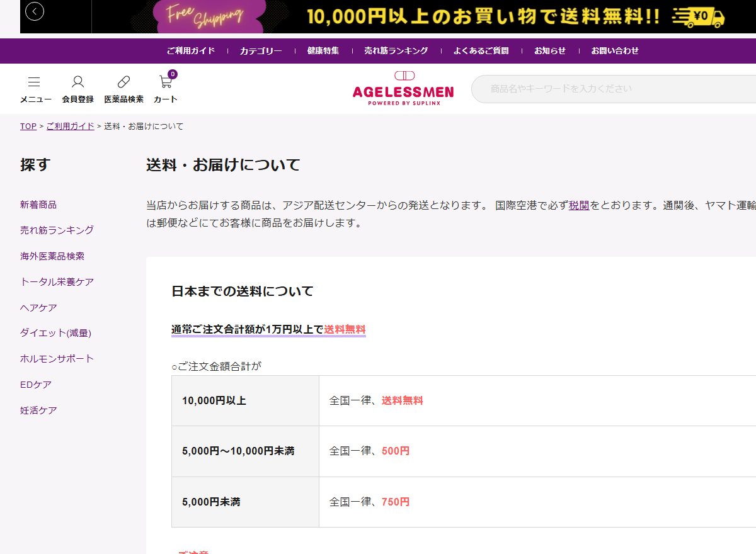Click the 5,000円未満 table cell
The width and height of the screenshot is (756, 554).
(x=246, y=502)
